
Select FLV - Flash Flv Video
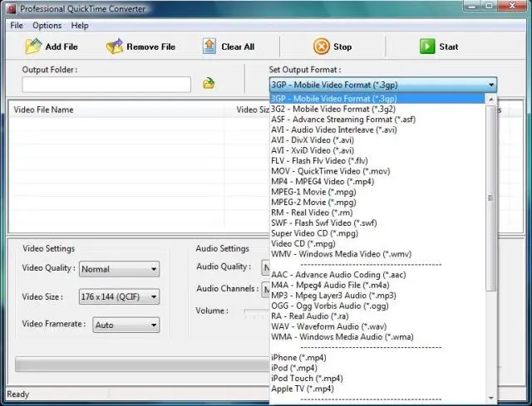click(377, 160)
